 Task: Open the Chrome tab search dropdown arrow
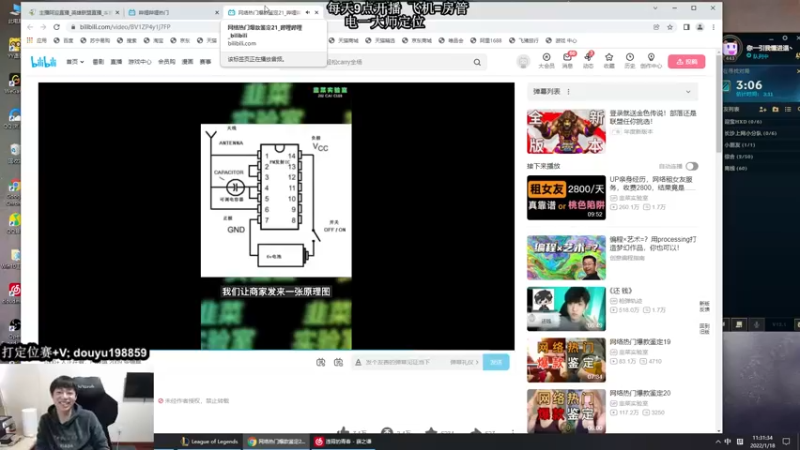pos(655,8)
